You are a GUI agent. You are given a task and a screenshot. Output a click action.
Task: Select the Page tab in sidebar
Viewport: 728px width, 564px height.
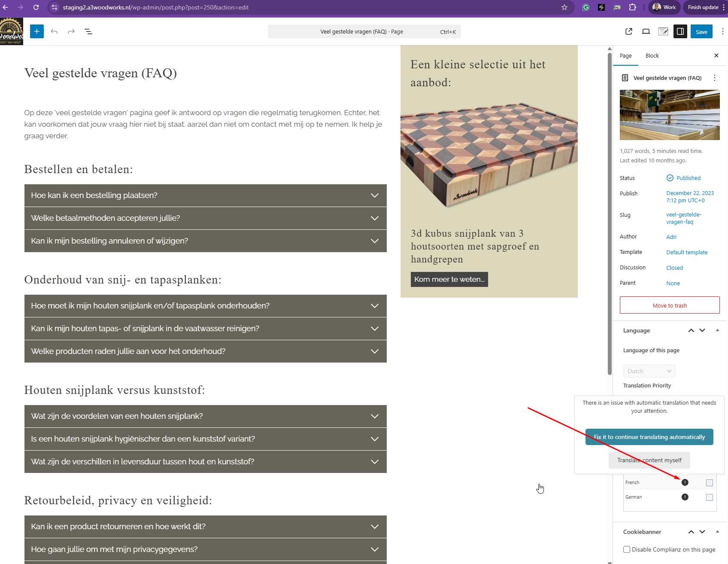tap(625, 56)
